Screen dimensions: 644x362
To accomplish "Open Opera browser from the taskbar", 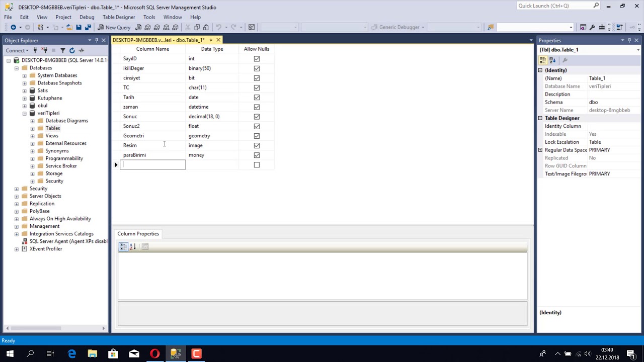I will 154,354.
